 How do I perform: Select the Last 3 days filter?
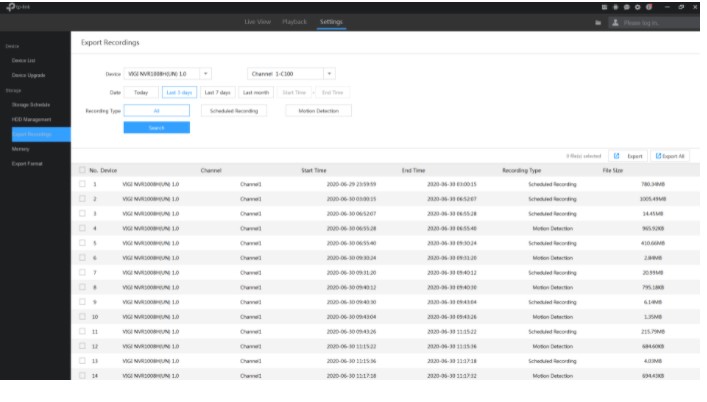[179, 92]
